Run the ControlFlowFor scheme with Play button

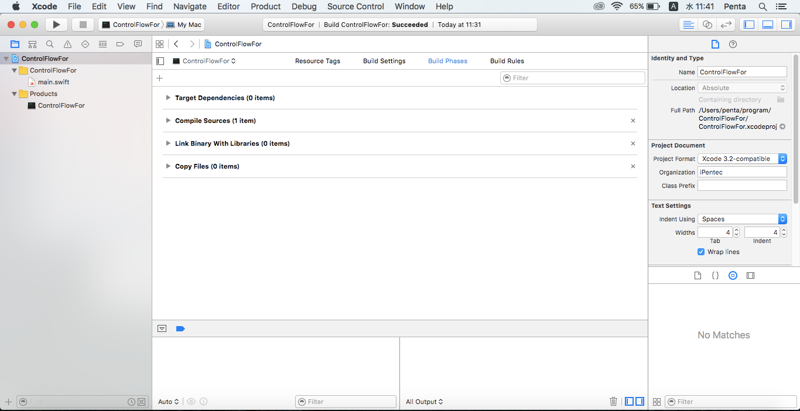[x=56, y=24]
